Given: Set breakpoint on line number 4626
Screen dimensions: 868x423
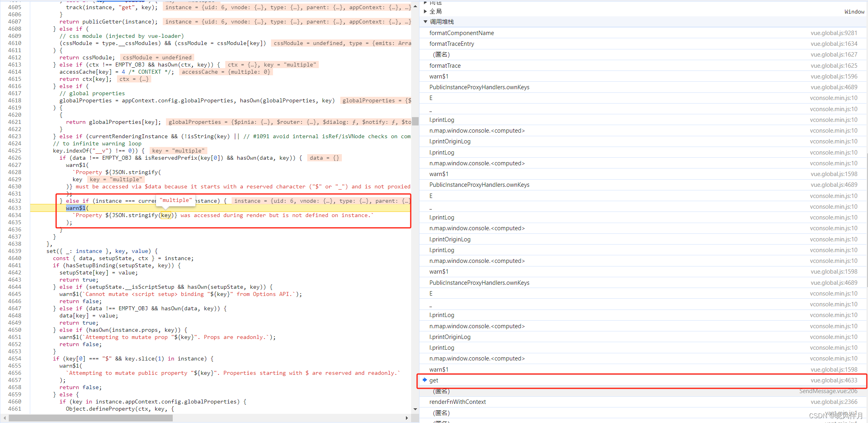Looking at the screenshot, I should pos(15,158).
